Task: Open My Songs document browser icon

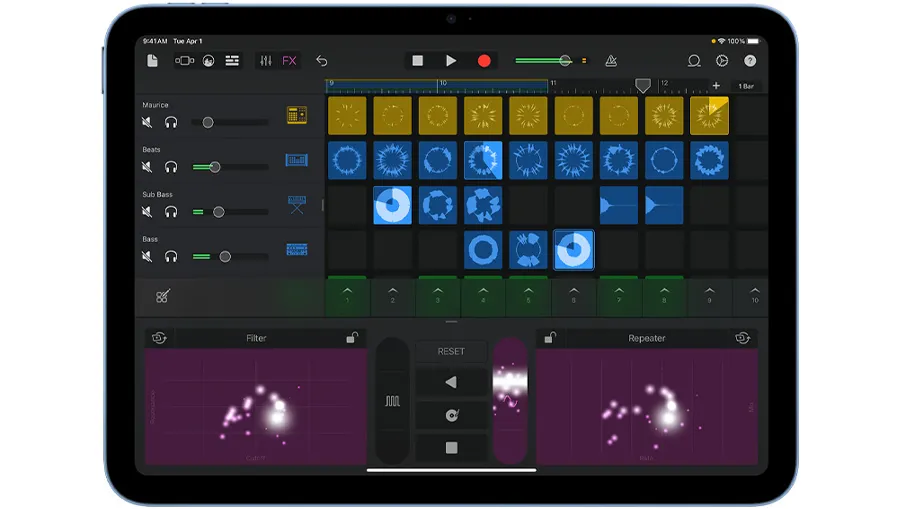Action: pyautogui.click(x=152, y=61)
